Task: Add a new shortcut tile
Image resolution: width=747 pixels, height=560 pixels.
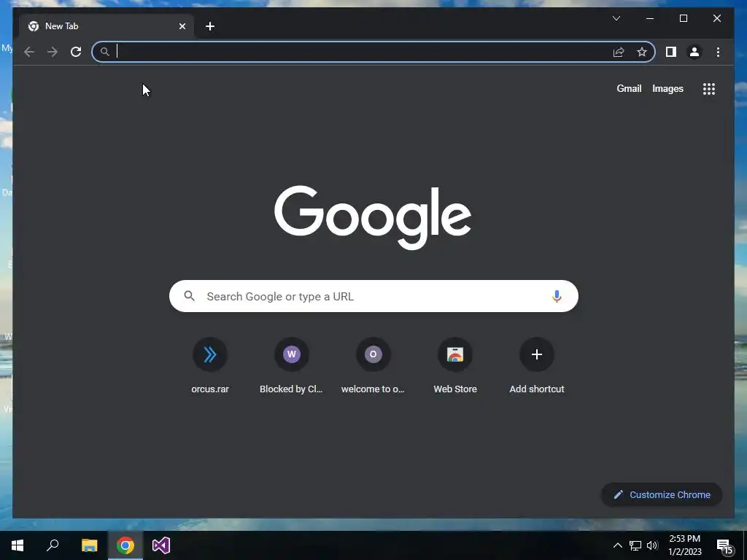Action: click(537, 366)
